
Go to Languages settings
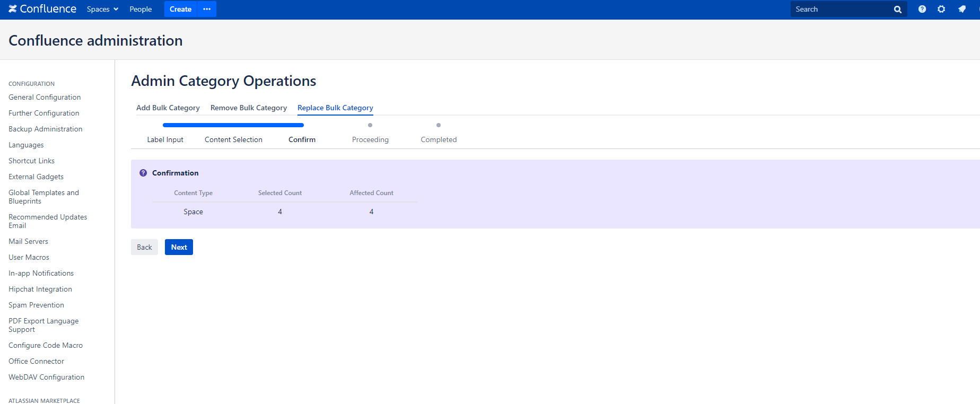pyautogui.click(x=26, y=145)
